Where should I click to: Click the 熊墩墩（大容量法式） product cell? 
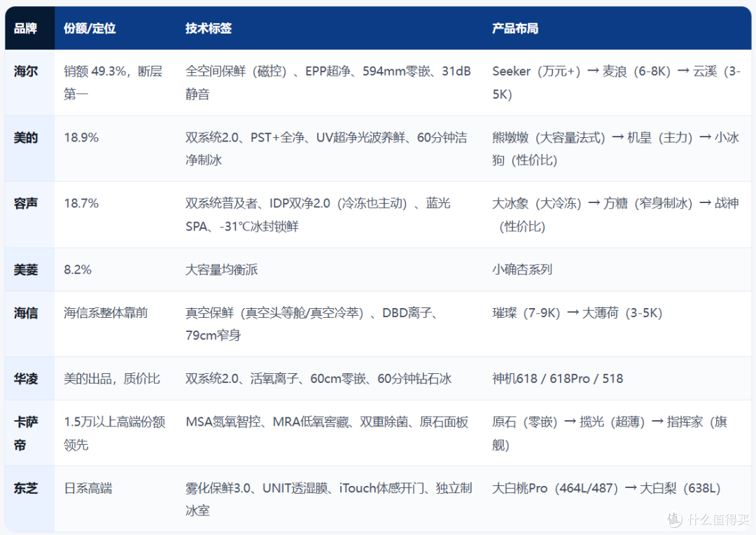[x=617, y=148]
